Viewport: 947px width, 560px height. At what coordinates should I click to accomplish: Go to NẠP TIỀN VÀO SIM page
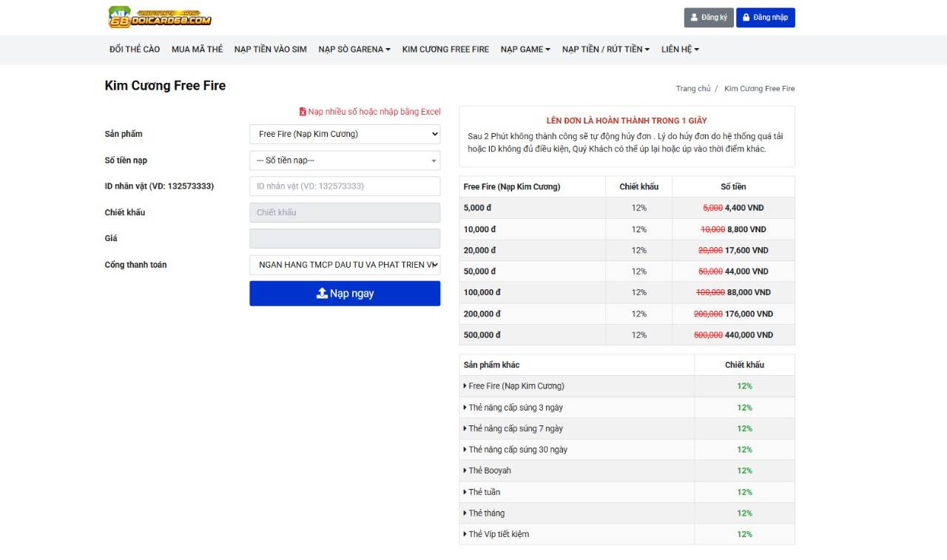click(271, 50)
